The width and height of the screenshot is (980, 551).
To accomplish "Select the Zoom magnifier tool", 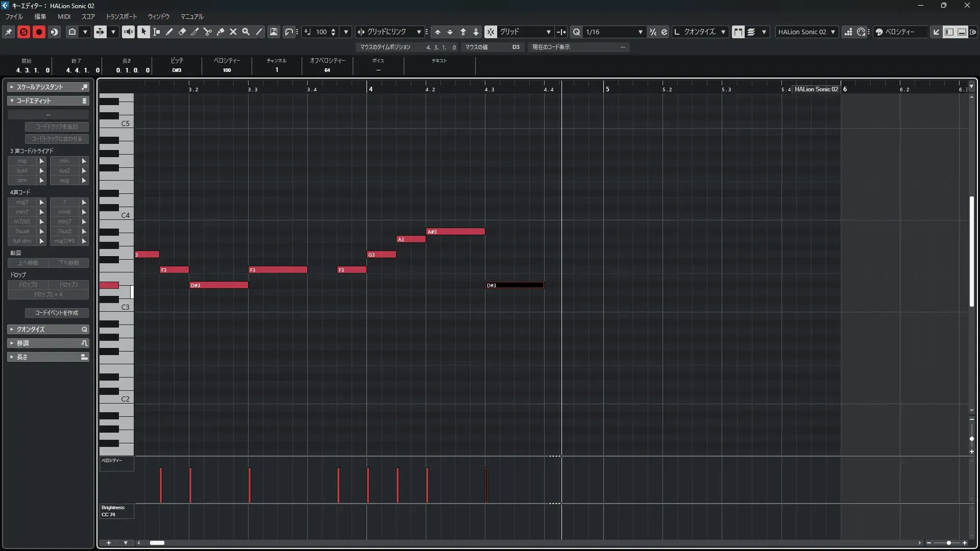I will point(246,32).
